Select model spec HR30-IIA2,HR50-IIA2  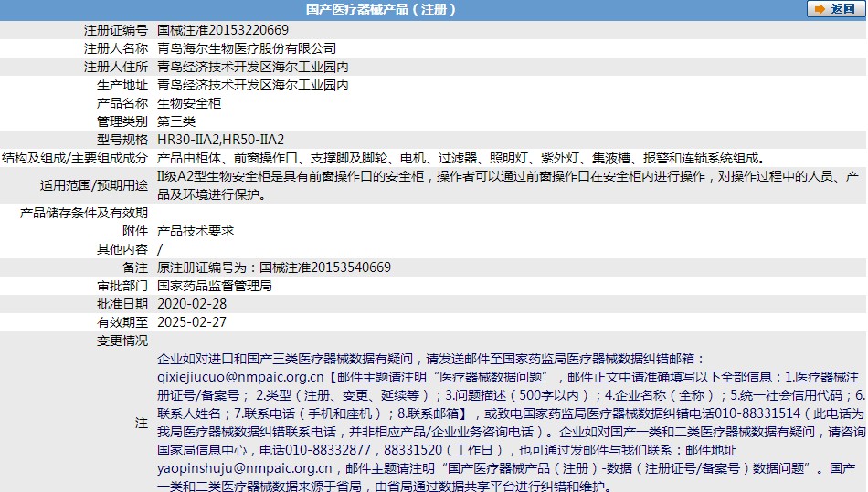pyautogui.click(x=220, y=140)
